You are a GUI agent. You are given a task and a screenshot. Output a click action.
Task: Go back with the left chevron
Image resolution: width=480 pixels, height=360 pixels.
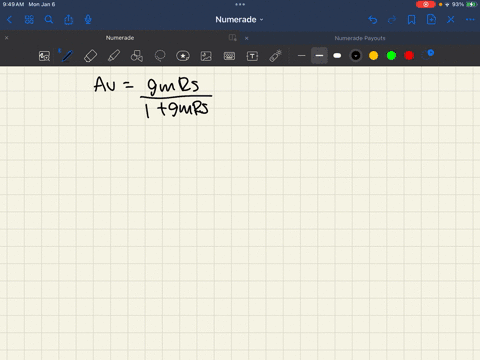[9, 20]
